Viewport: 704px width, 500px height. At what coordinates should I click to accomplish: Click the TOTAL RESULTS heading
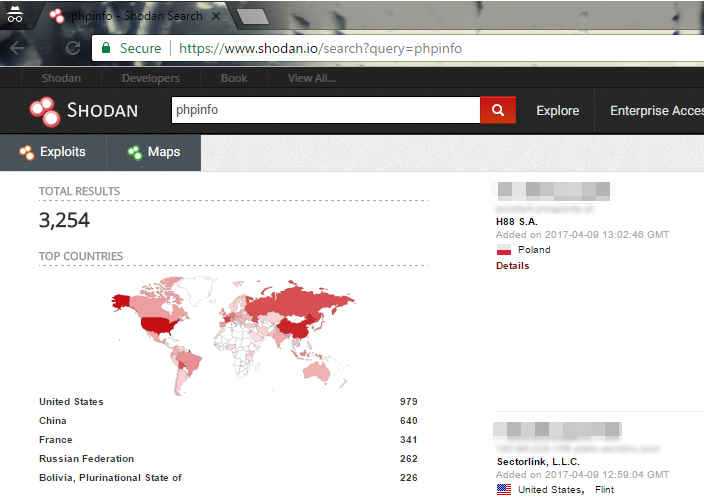pos(79,191)
